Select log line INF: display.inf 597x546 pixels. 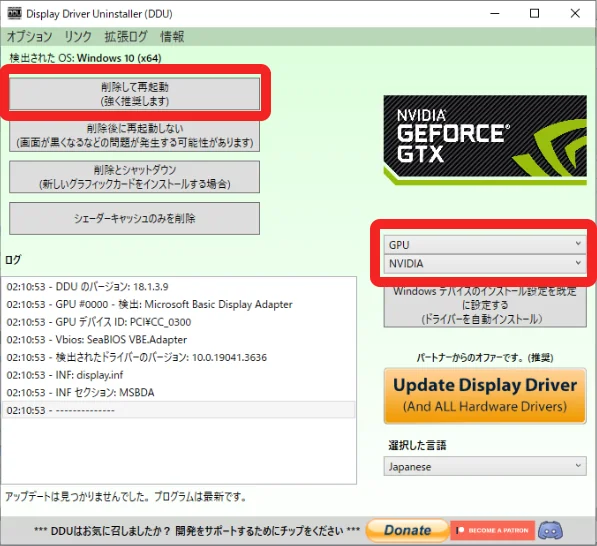[179, 375]
